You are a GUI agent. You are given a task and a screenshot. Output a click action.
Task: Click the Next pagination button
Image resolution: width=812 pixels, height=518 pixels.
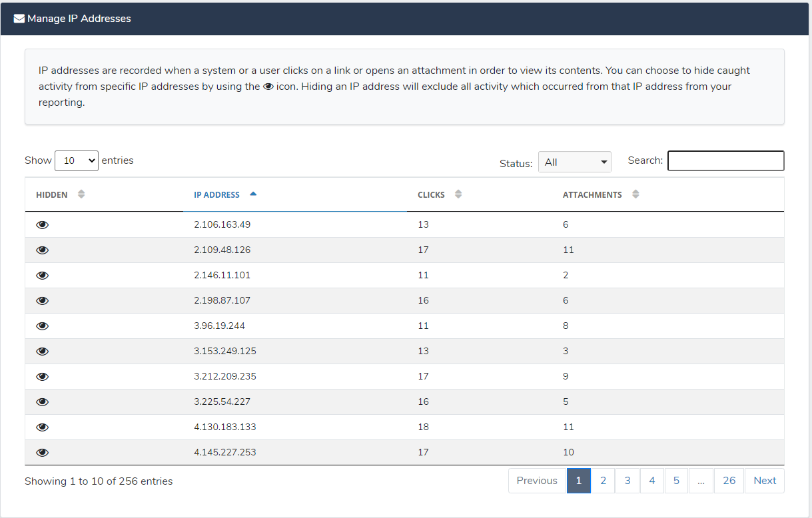764,480
